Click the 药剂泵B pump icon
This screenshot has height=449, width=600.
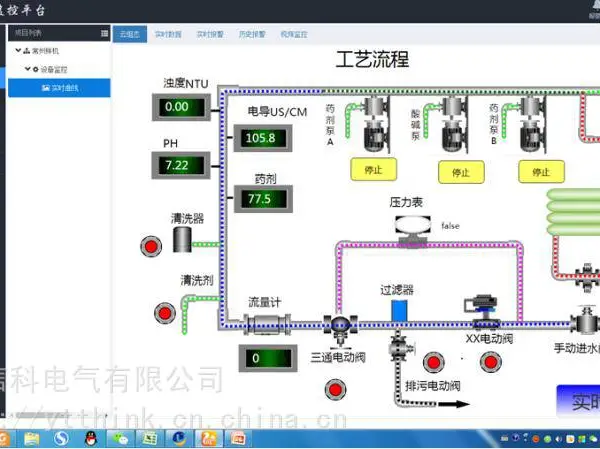tap(532, 124)
